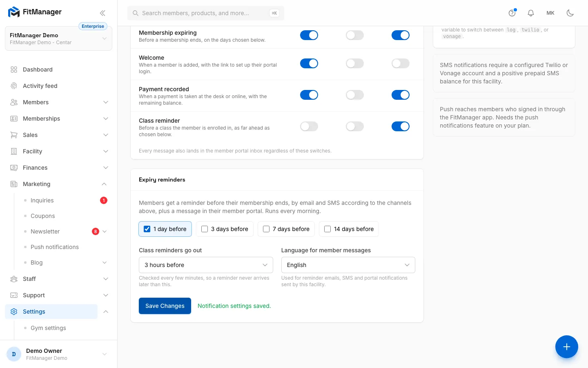
Task: Open the notifications bell
Action: click(531, 13)
